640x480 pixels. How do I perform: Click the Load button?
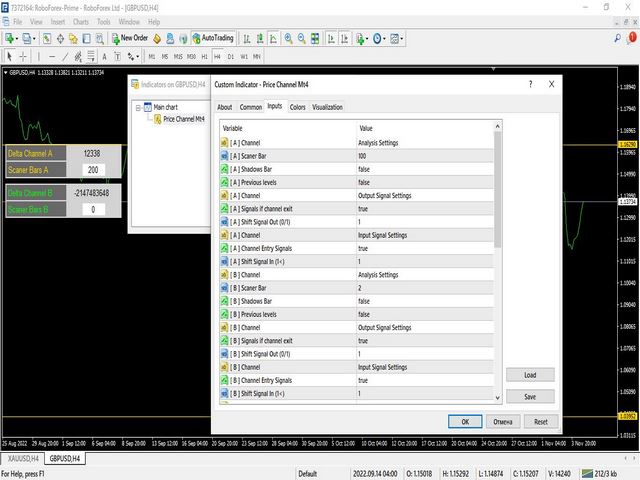coord(529,375)
